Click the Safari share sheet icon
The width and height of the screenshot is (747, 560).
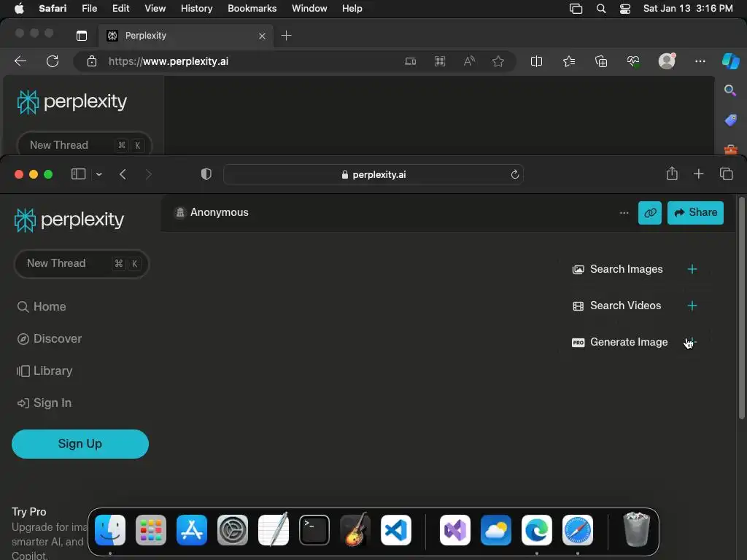click(672, 174)
